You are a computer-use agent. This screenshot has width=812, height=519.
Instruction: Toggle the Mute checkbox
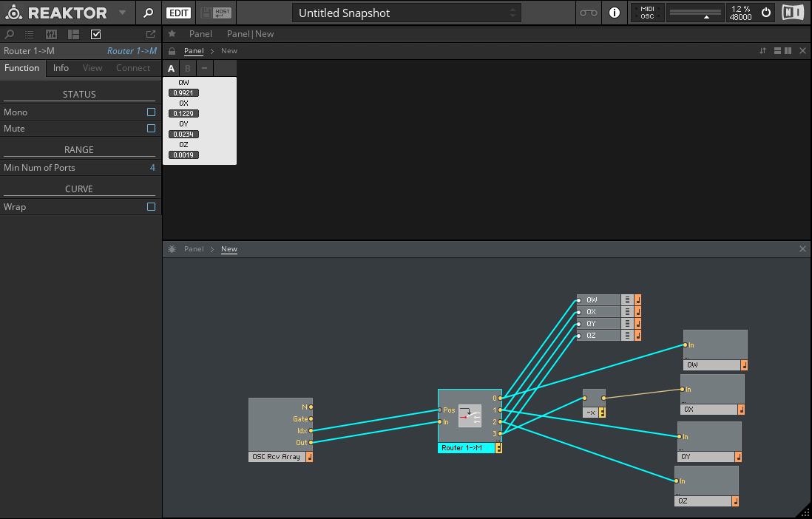[151, 128]
